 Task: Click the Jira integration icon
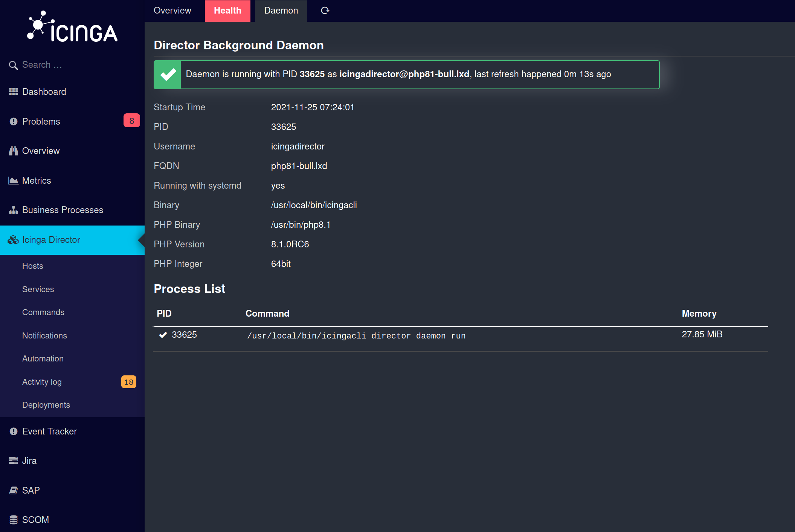coord(13,460)
